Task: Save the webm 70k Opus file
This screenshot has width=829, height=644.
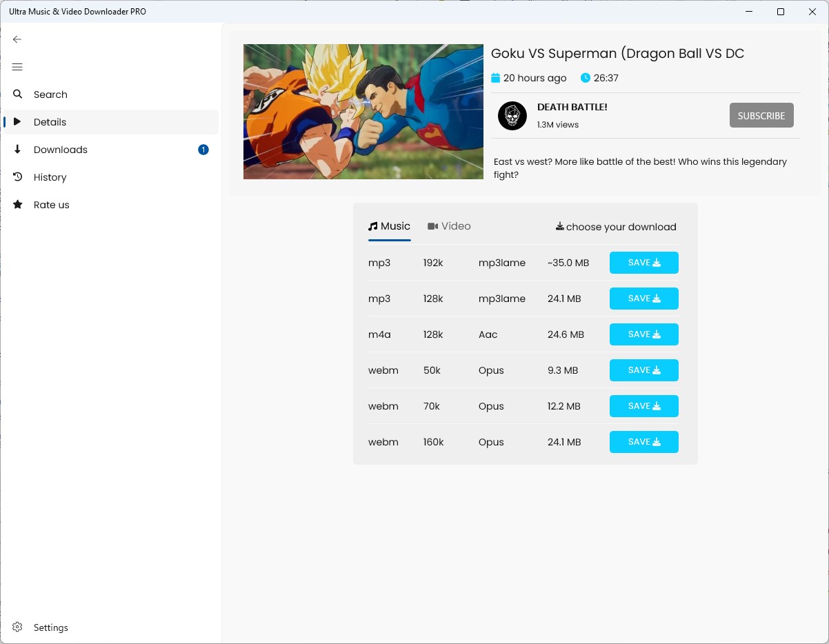Action: 644,406
